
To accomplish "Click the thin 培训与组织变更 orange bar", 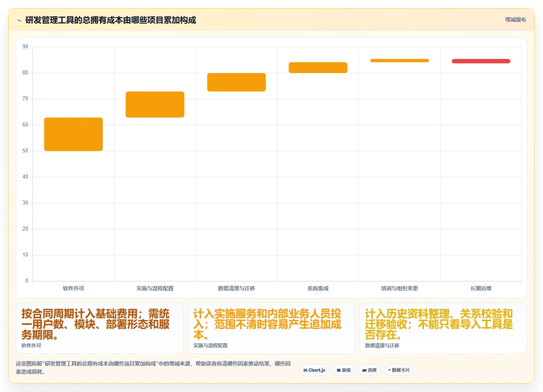I will pyautogui.click(x=400, y=61).
